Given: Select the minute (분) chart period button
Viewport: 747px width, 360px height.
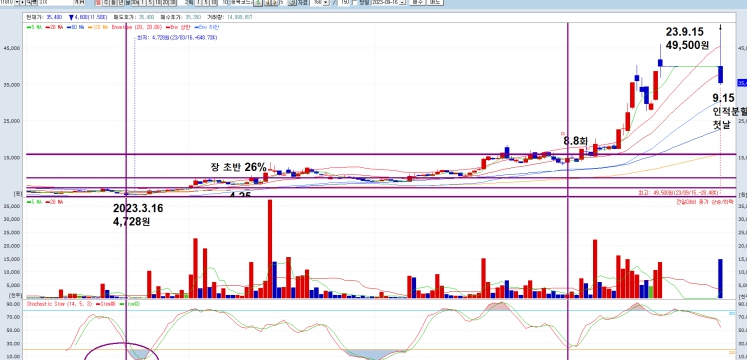Looking at the screenshot, I should pos(128,2).
